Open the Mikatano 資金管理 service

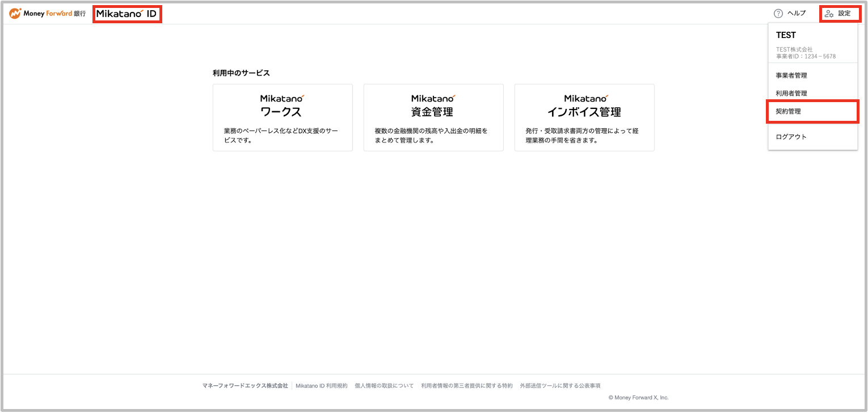433,117
